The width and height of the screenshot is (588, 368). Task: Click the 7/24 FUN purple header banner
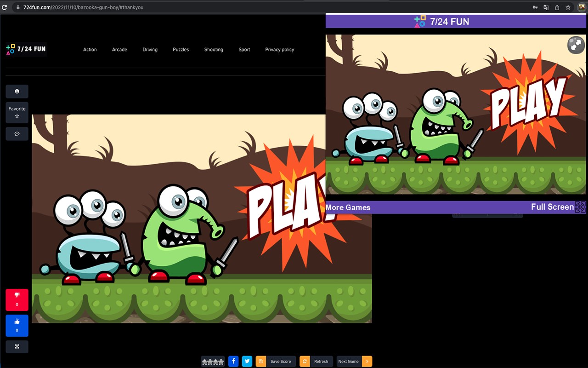[456, 21]
